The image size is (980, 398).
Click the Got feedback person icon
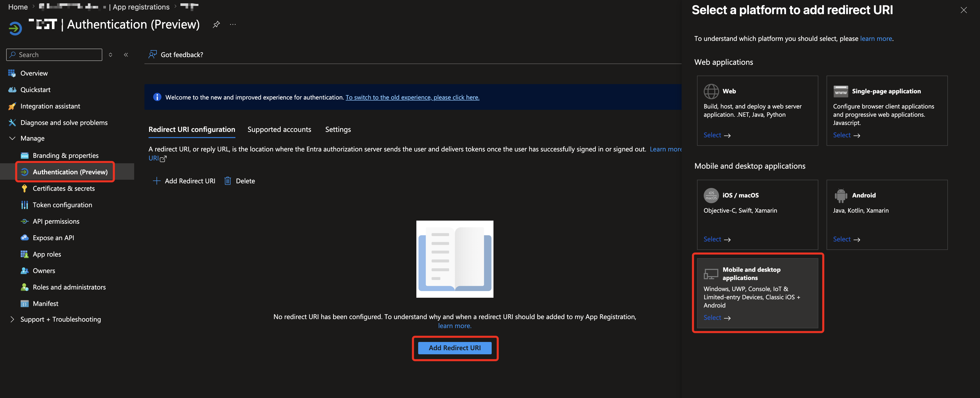(x=153, y=55)
